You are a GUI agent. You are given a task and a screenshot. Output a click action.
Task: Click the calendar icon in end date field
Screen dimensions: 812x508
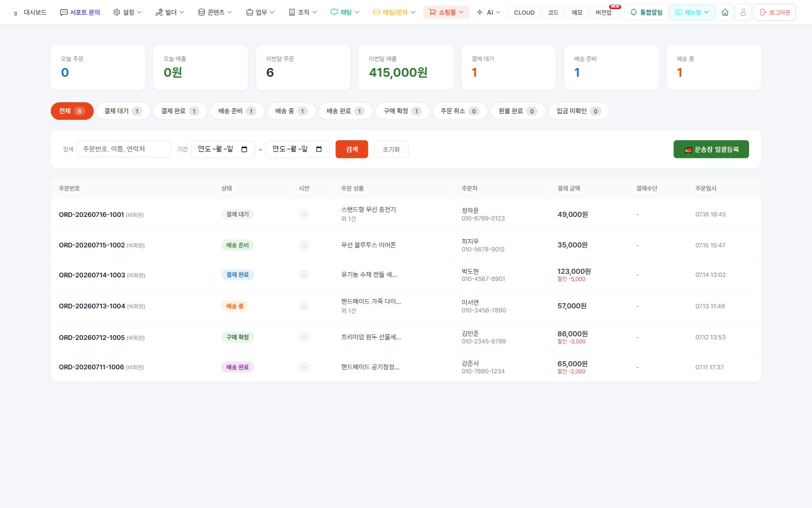click(x=319, y=149)
